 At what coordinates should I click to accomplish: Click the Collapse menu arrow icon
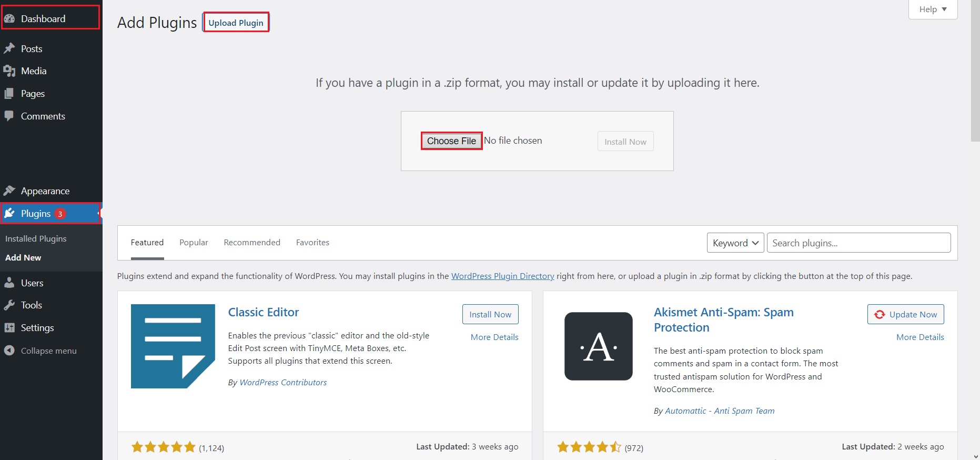coord(9,351)
